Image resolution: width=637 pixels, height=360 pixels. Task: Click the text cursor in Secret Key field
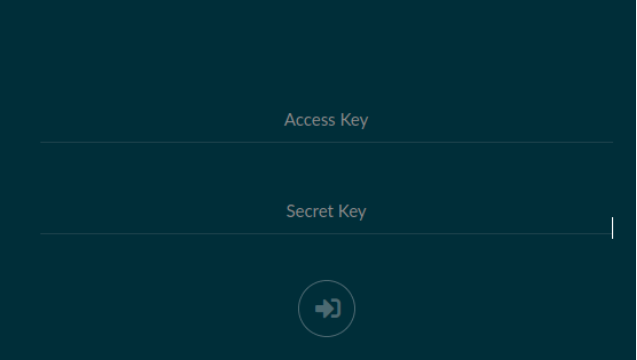[612, 228]
